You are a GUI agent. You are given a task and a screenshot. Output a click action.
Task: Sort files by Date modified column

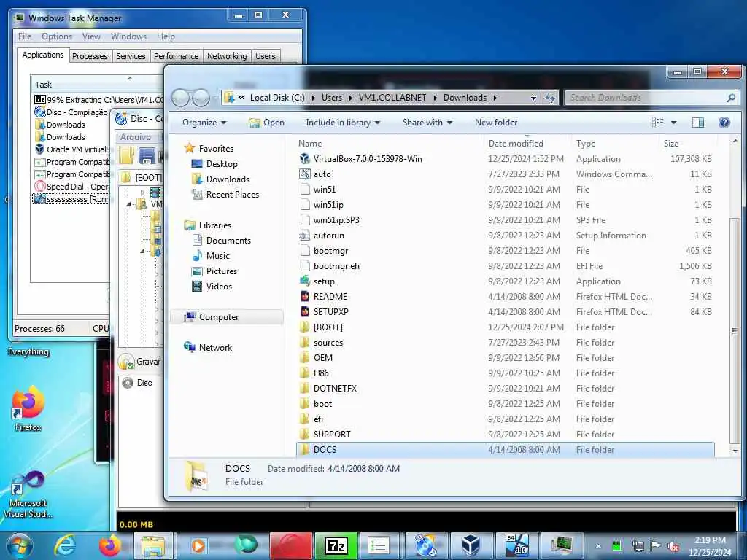[516, 144]
